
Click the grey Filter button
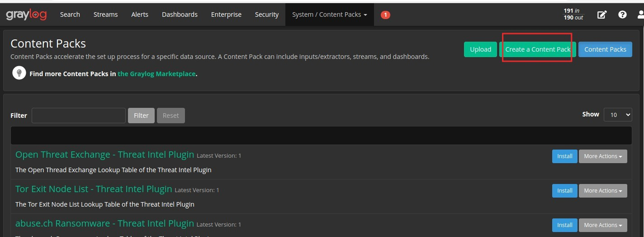pos(141,116)
